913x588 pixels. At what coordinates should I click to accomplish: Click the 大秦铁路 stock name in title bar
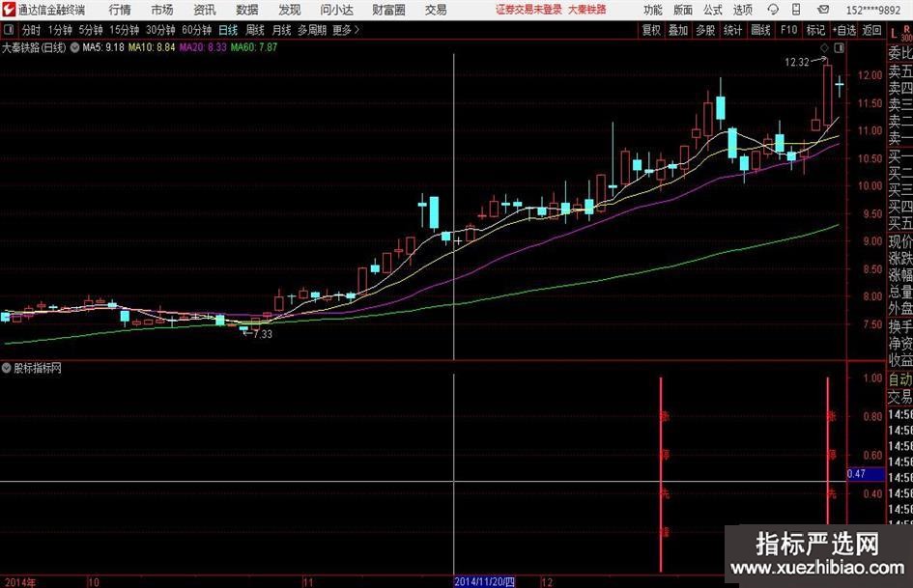pos(587,10)
